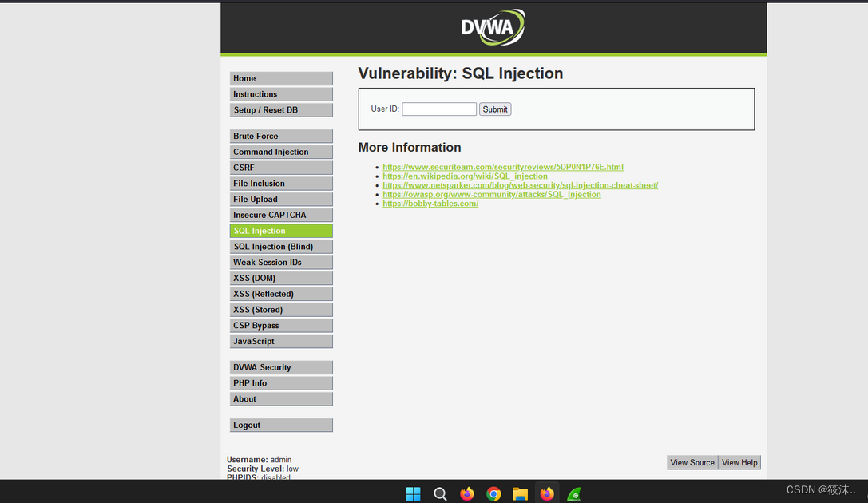Open the JavaScript menu item
This screenshot has width=868, height=503.
[281, 342]
